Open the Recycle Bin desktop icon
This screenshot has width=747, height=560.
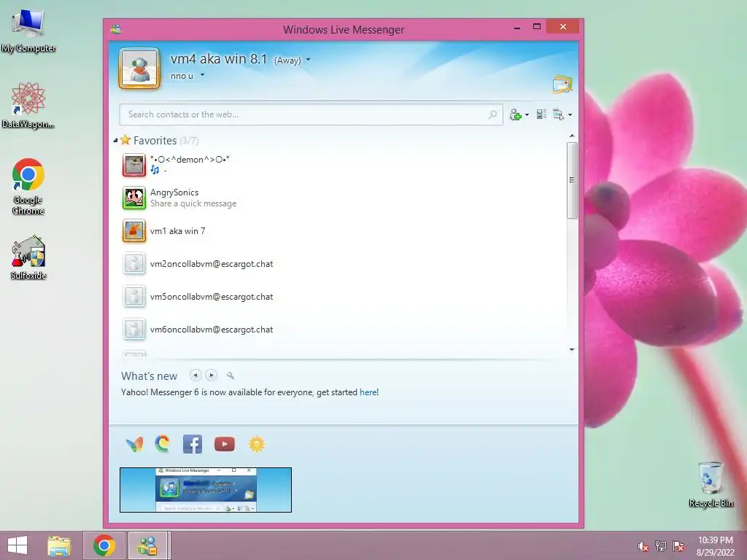click(711, 484)
